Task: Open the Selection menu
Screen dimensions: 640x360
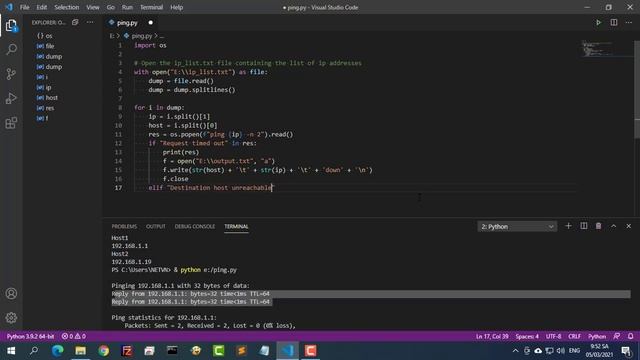Action: [67, 7]
